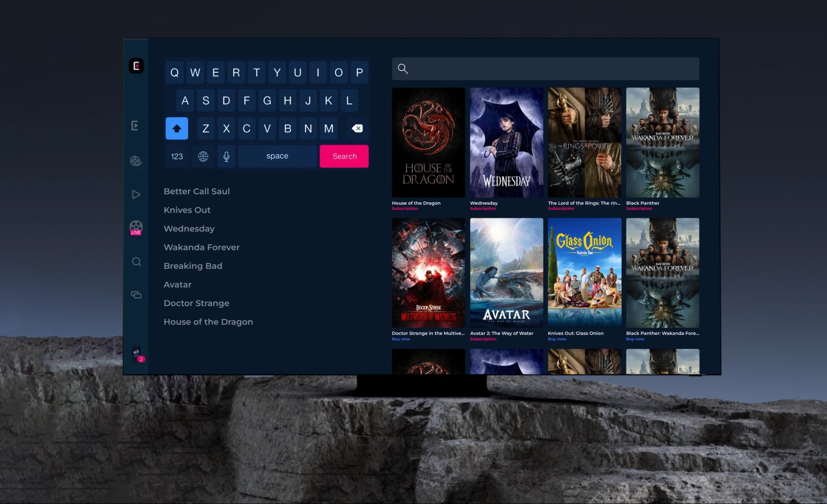
Task: Select the outlined E icon in sidebar
Action: (135, 125)
